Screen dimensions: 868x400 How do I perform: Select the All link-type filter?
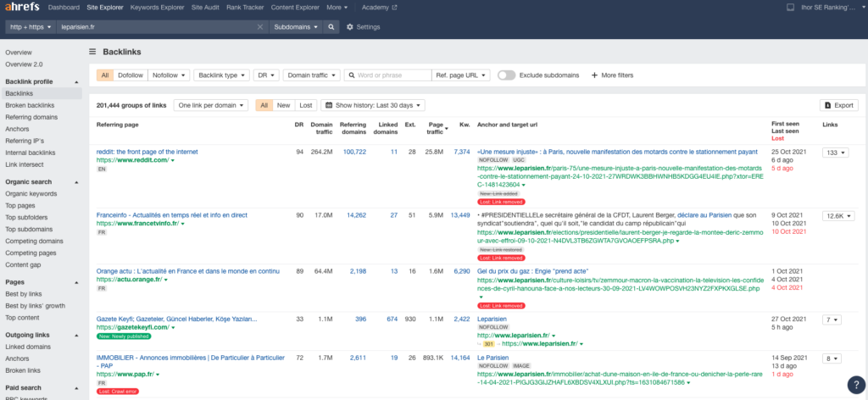104,75
